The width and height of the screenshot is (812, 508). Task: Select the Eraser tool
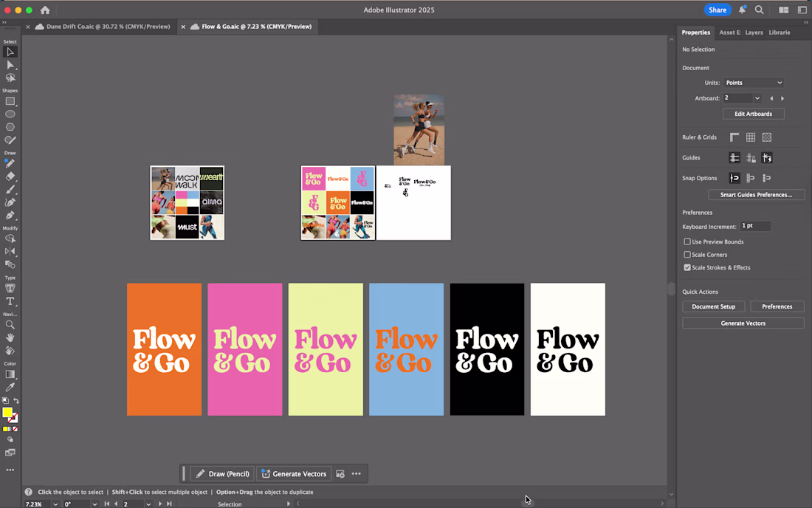click(x=10, y=176)
